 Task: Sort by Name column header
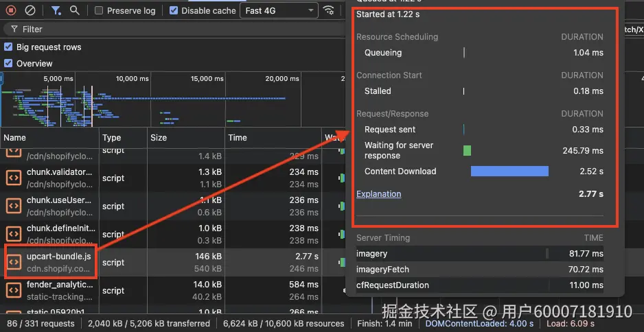tap(49, 138)
